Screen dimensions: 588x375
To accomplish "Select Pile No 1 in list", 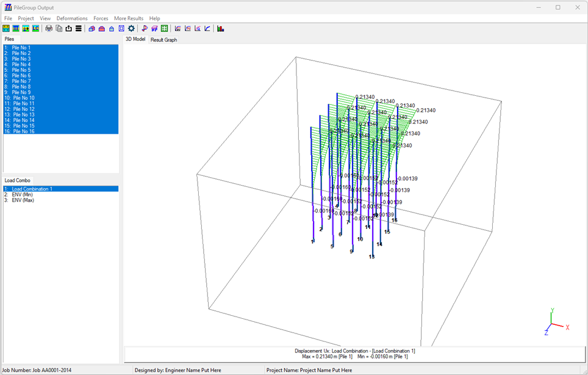I will click(61, 48).
